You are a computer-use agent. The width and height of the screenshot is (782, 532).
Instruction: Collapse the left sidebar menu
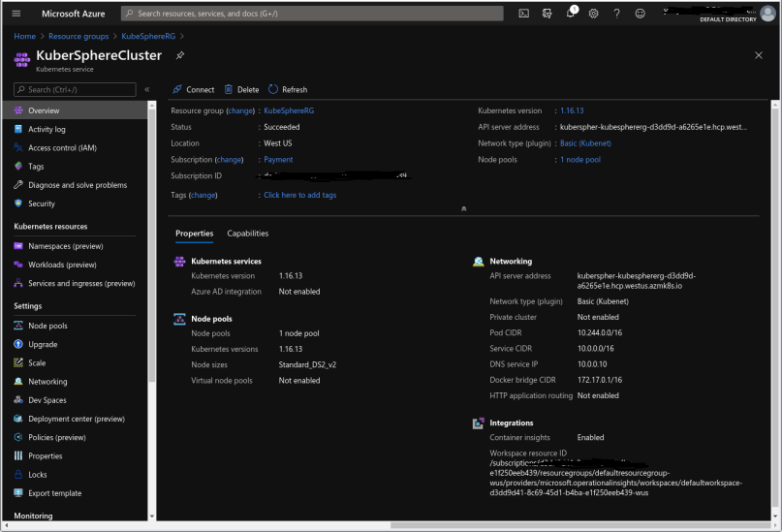coord(147,89)
